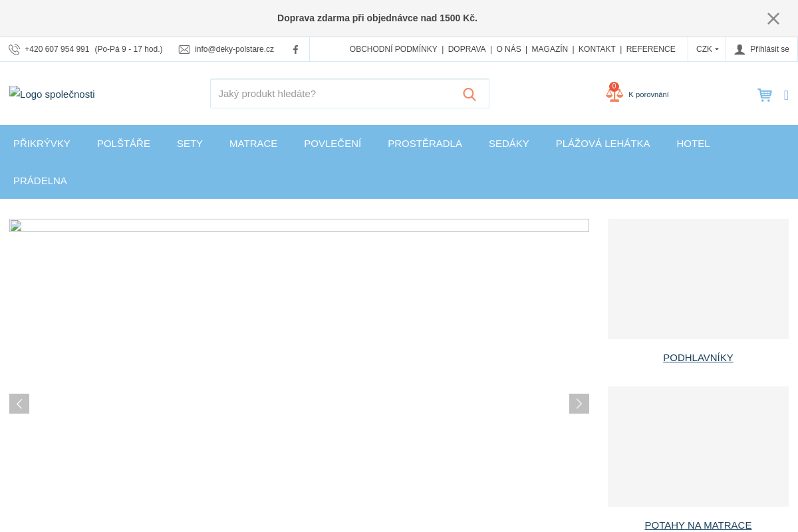Choose Povlečení from the menu
This screenshot has height=532, width=798.
click(x=332, y=144)
